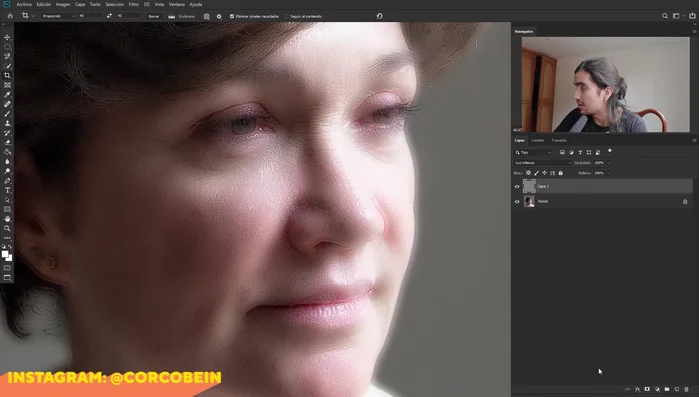Expand the Opacidad slider dropdown
Image resolution: width=699 pixels, height=397 pixels.
point(608,163)
